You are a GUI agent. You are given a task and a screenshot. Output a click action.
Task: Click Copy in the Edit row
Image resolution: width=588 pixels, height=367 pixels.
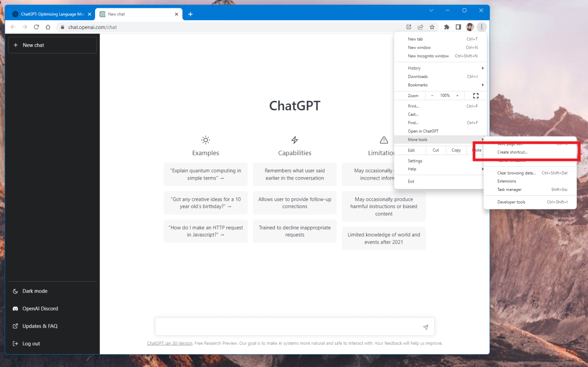(x=456, y=150)
